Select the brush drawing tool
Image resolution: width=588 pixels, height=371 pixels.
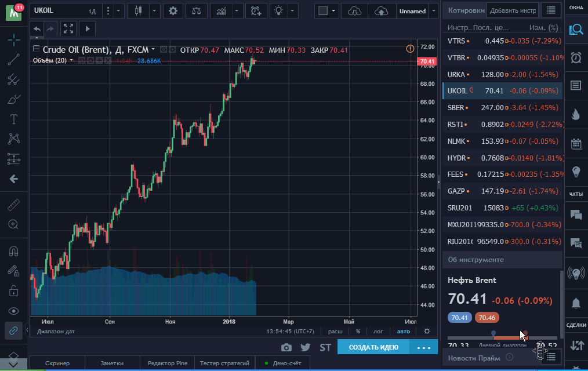pos(14,99)
